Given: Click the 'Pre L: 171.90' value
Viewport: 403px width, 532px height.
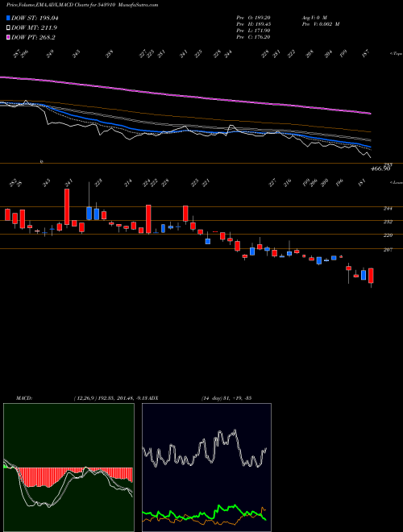Looking at the screenshot, I should point(253,31).
